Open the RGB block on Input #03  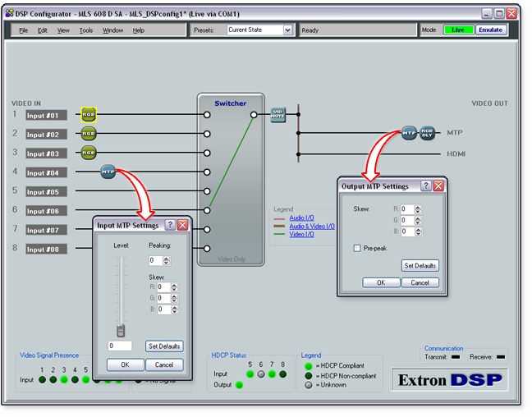tap(89, 153)
